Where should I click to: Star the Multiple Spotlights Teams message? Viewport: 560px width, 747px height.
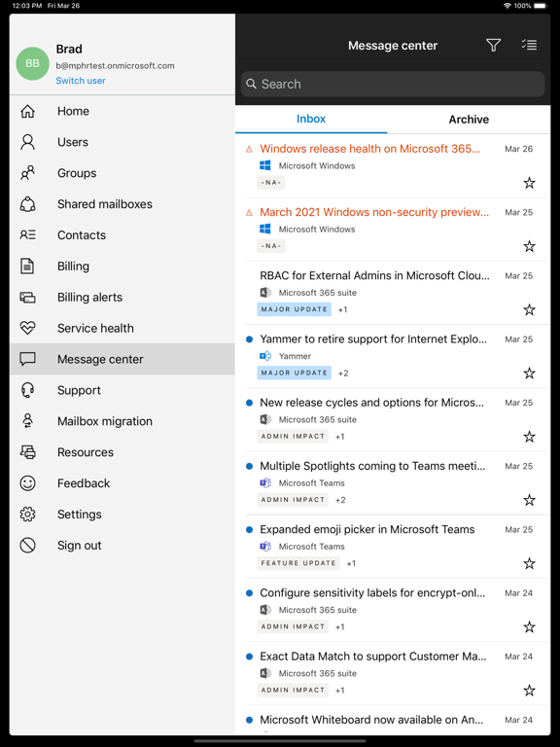tap(529, 500)
